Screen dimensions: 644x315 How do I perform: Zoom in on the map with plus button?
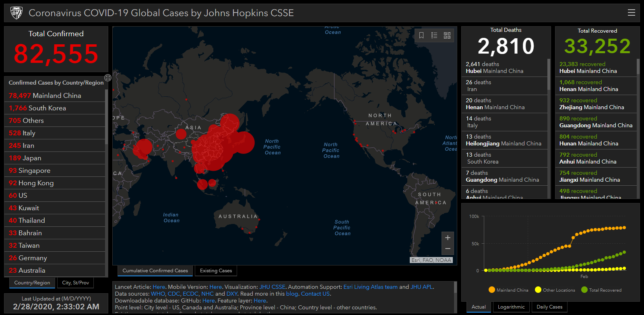point(448,238)
